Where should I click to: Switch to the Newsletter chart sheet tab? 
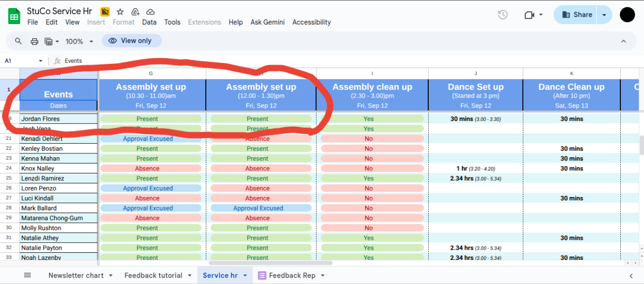[76, 275]
